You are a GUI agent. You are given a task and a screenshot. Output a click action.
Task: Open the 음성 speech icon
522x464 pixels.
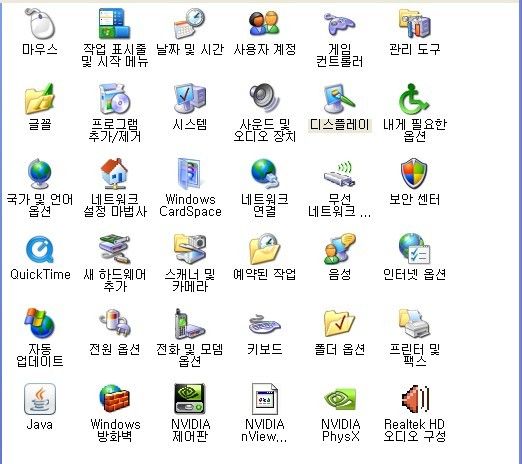pos(340,249)
